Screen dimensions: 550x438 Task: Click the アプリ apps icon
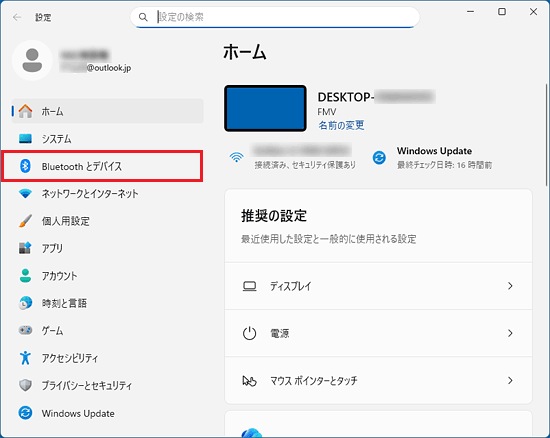pyautogui.click(x=25, y=248)
